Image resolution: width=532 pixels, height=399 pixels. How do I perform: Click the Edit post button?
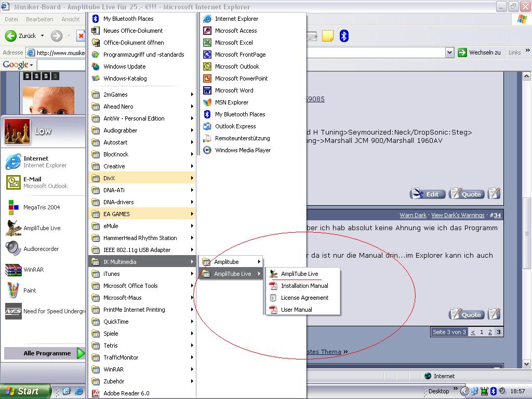(428, 194)
